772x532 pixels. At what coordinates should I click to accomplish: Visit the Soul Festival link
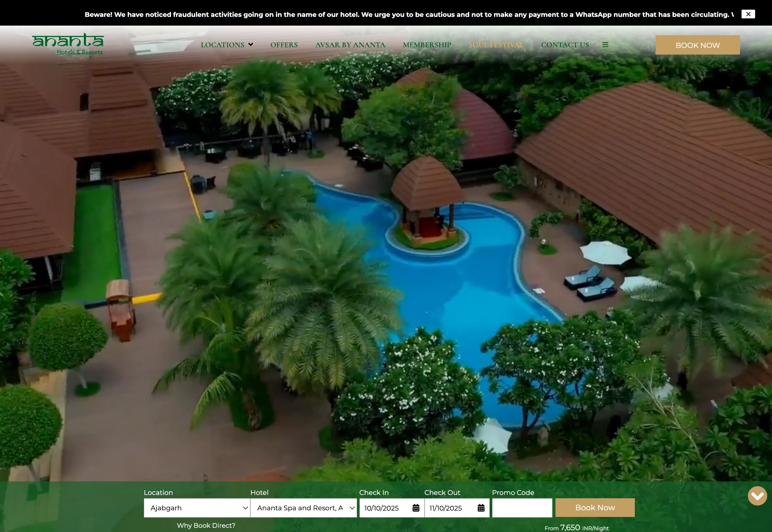[496, 45]
